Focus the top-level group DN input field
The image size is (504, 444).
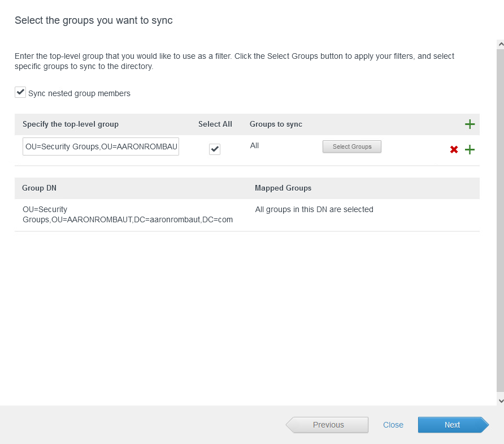[101, 147]
